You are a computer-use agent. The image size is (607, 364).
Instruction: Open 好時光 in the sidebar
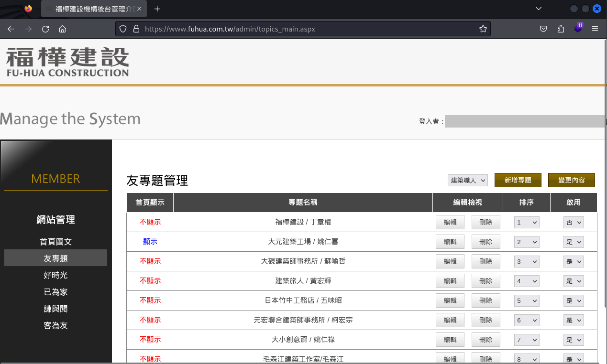pos(55,275)
